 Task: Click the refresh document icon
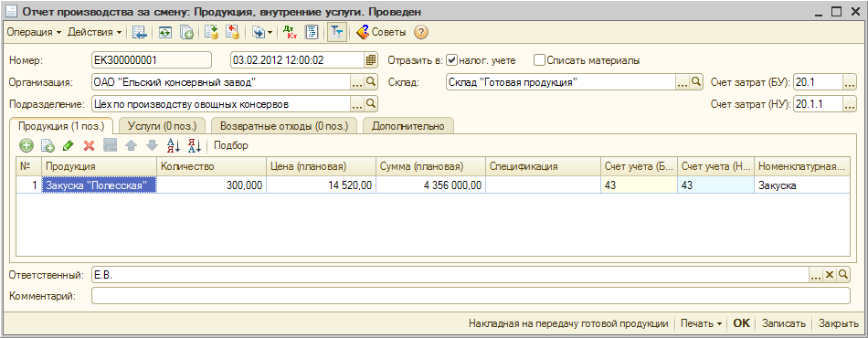point(165,33)
